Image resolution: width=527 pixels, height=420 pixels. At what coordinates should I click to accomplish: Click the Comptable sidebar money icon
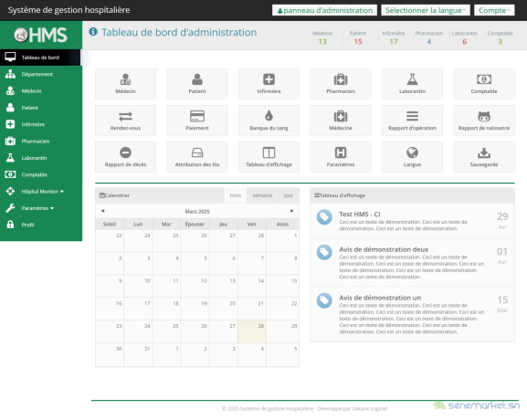tap(10, 174)
